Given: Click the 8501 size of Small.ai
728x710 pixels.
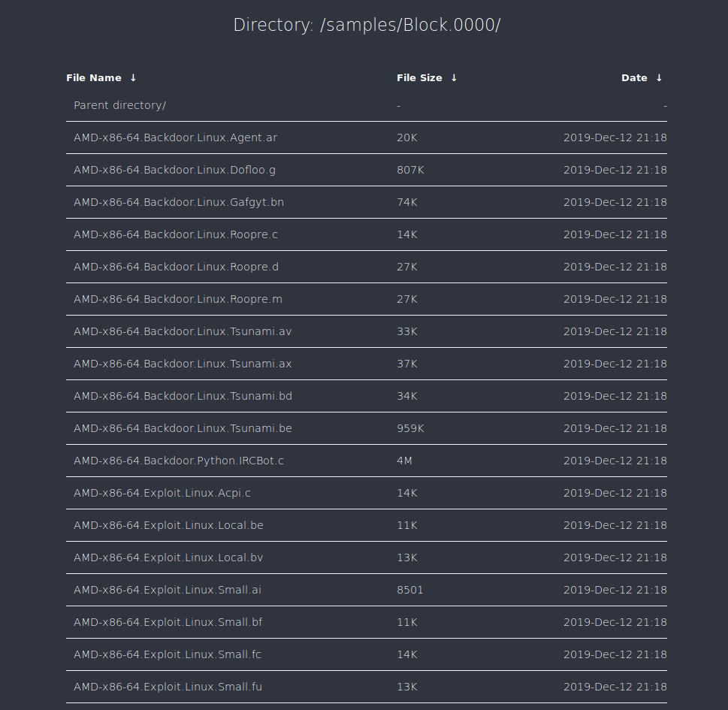Looking at the screenshot, I should [410, 590].
